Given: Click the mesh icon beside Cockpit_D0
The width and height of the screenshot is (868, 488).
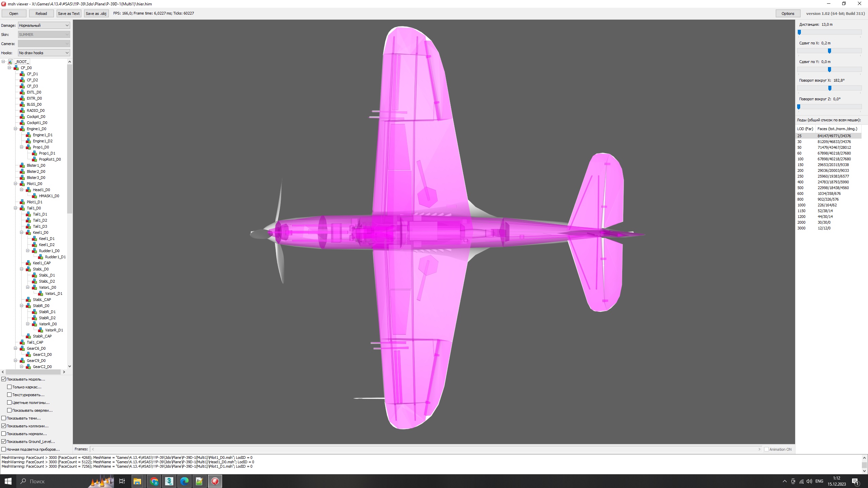Looking at the screenshot, I should tap(22, 117).
